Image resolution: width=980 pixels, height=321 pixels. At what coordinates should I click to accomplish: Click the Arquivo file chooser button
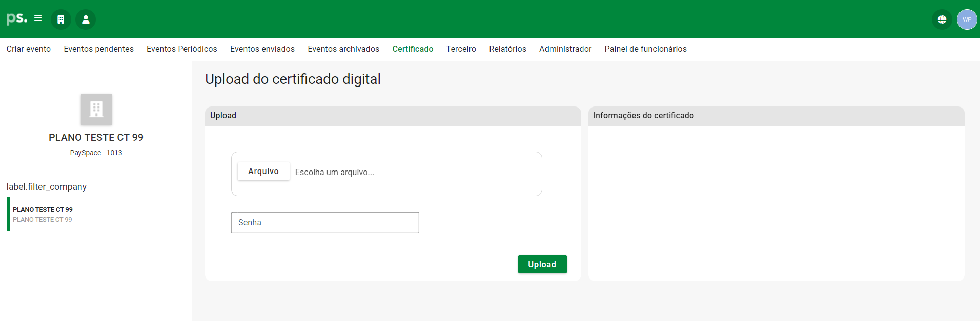click(263, 172)
